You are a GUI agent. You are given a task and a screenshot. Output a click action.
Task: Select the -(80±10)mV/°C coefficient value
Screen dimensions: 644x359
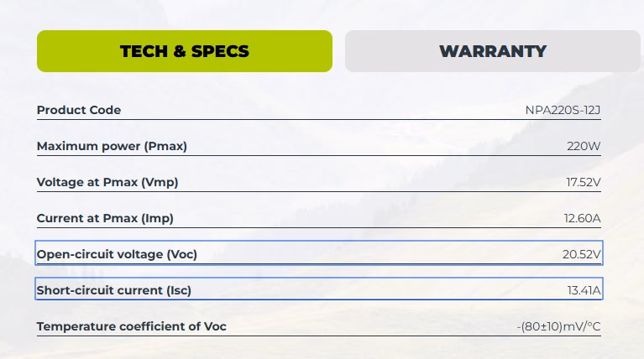pyautogui.click(x=559, y=326)
